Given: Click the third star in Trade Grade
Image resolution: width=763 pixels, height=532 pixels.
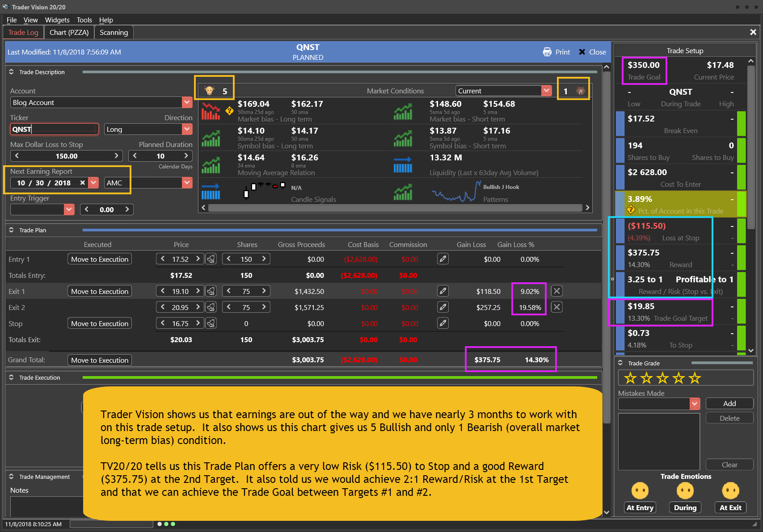Looking at the screenshot, I should (662, 378).
